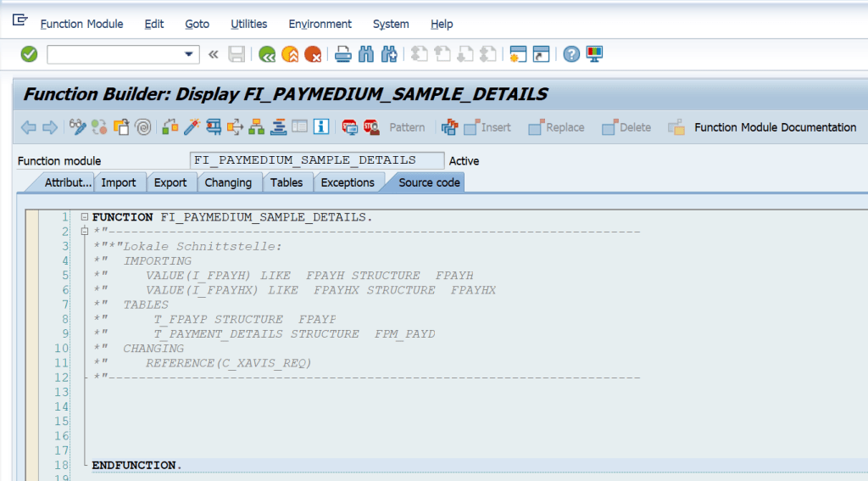Click the Test/Execute icon
The image size is (868, 481).
214,127
